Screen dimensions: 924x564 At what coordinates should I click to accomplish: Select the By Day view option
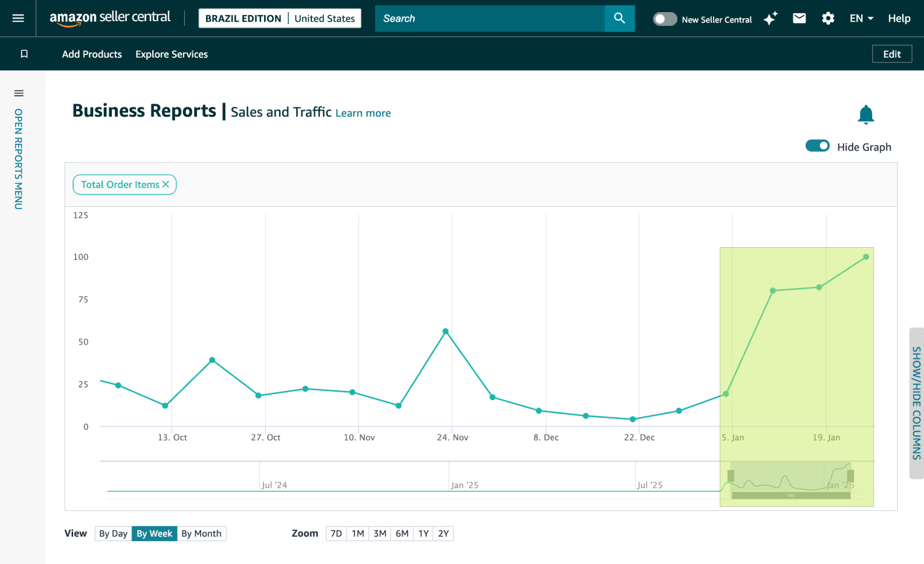(x=113, y=533)
